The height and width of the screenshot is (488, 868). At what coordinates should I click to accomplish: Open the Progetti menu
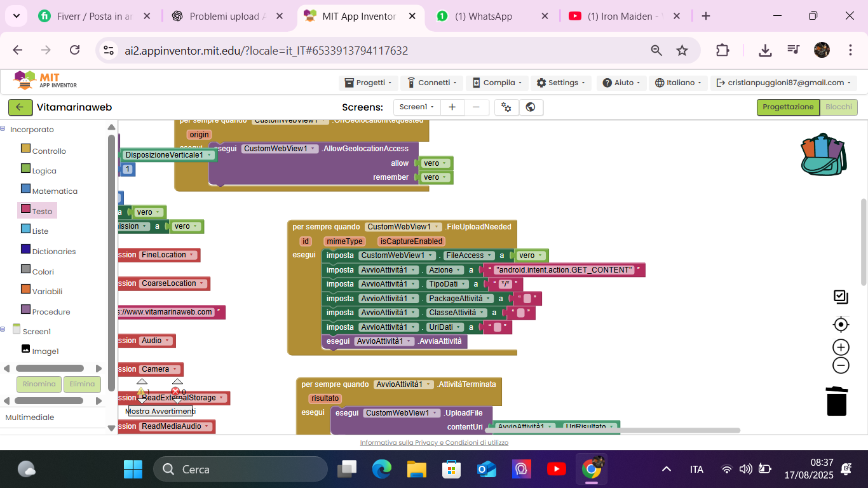(x=368, y=83)
